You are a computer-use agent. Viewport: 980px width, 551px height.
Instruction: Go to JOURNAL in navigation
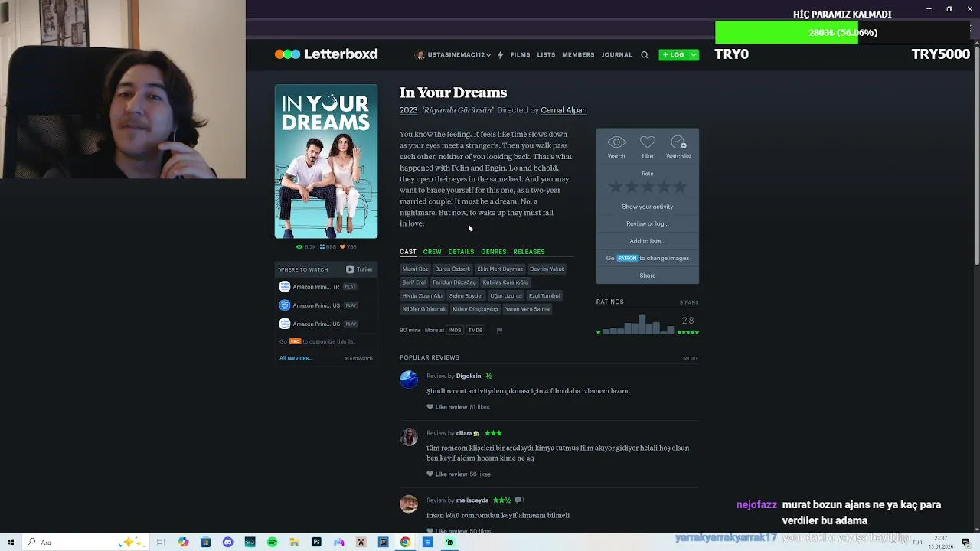coord(617,55)
